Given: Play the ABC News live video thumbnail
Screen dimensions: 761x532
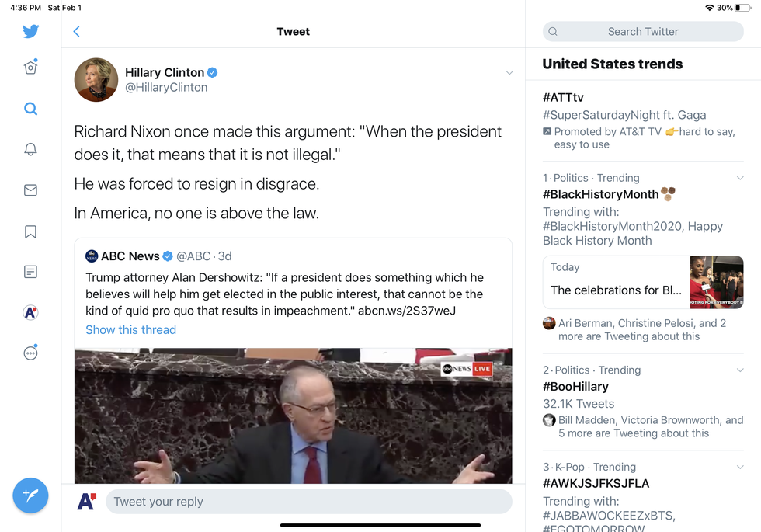Looking at the screenshot, I should coord(293,416).
